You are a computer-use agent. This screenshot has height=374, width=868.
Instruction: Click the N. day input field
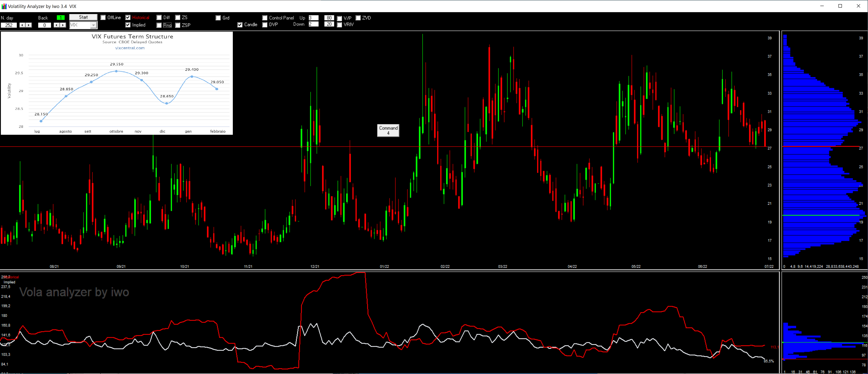coord(9,25)
